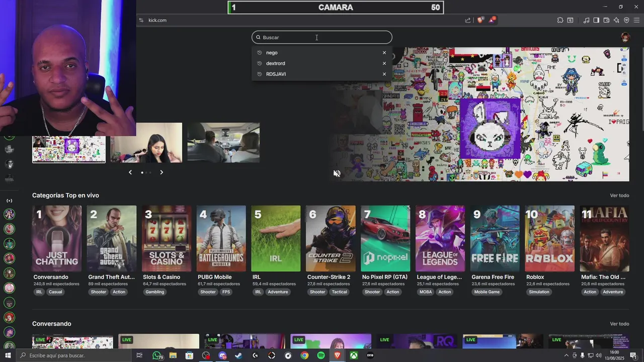The image size is (644, 362).
Task: Select the 'RDSJAVI' recent search
Action: tap(276, 74)
